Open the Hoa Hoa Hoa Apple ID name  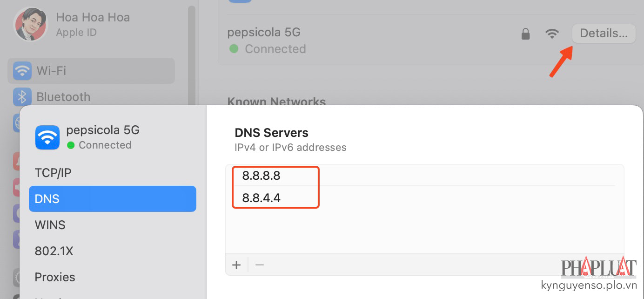click(x=93, y=18)
